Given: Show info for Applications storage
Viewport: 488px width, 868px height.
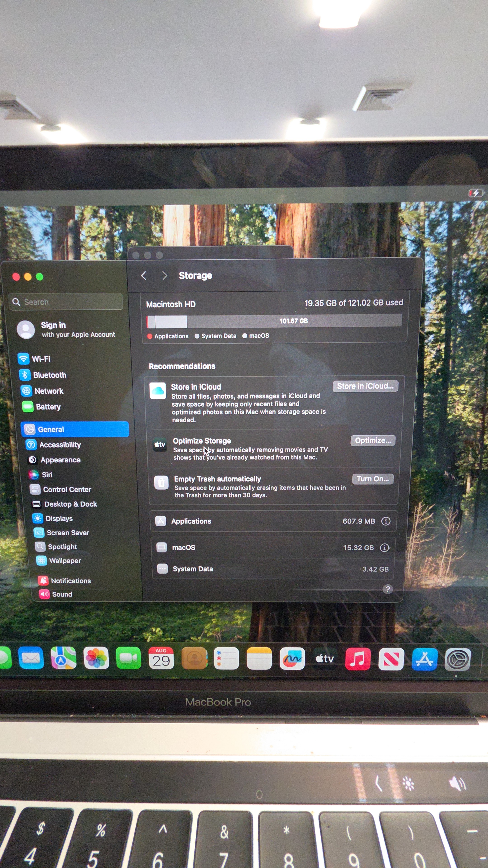Looking at the screenshot, I should (x=386, y=521).
